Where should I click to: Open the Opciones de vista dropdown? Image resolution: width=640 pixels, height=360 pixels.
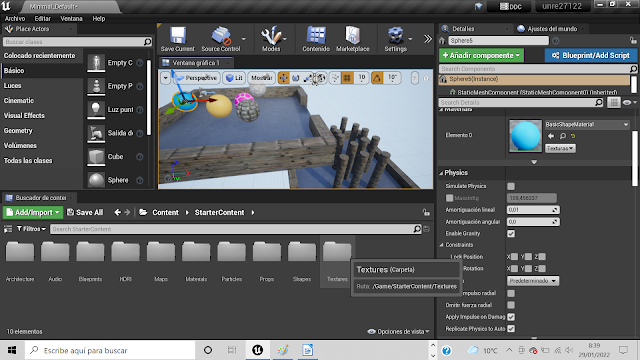pyautogui.click(x=399, y=331)
